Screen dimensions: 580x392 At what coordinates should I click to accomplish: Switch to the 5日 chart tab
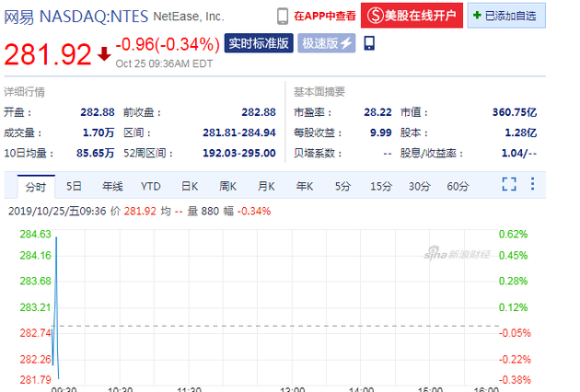click(x=74, y=186)
